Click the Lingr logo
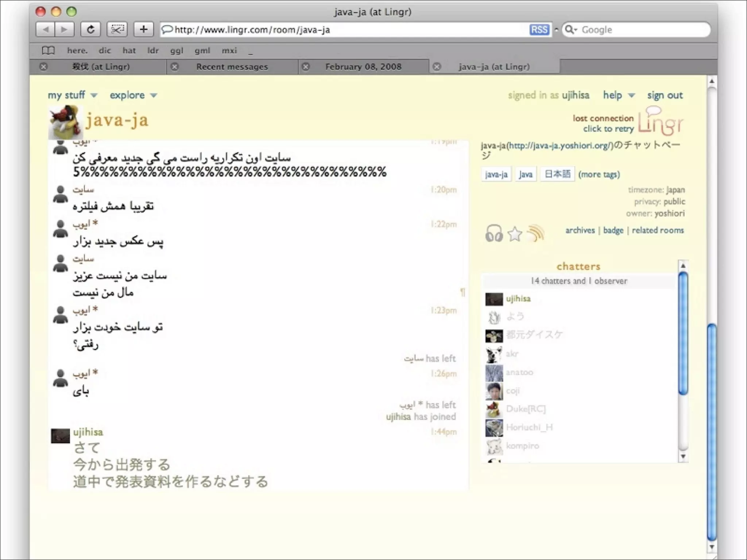This screenshot has width=747, height=560. pos(661,122)
